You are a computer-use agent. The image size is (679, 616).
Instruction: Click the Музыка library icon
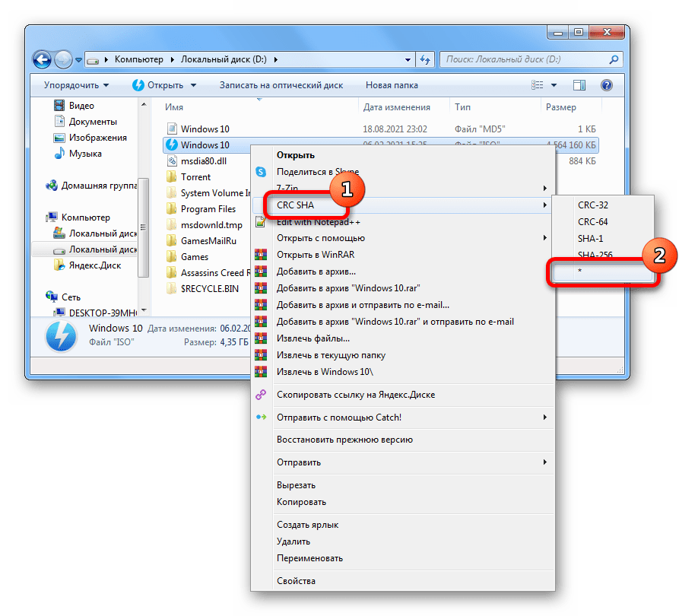(x=59, y=154)
